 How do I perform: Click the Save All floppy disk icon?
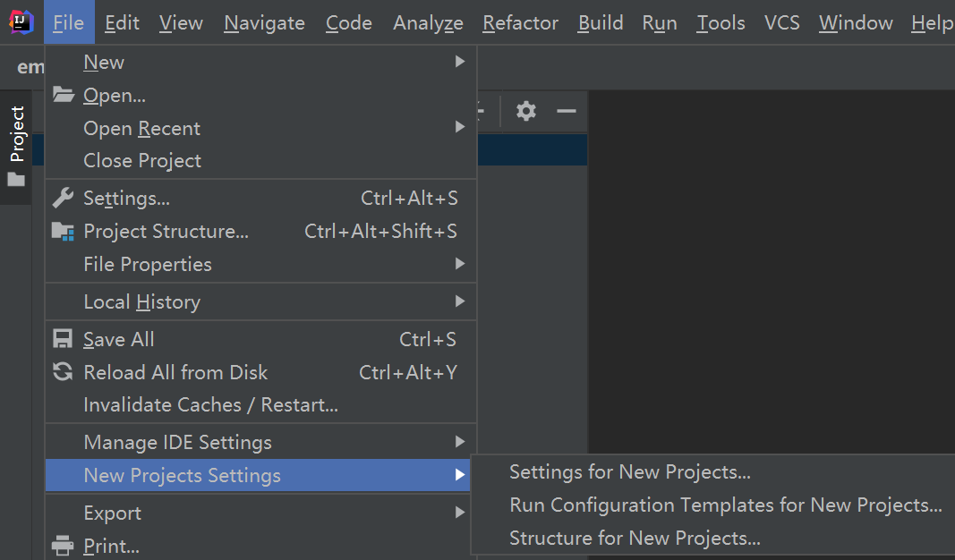[x=63, y=339]
